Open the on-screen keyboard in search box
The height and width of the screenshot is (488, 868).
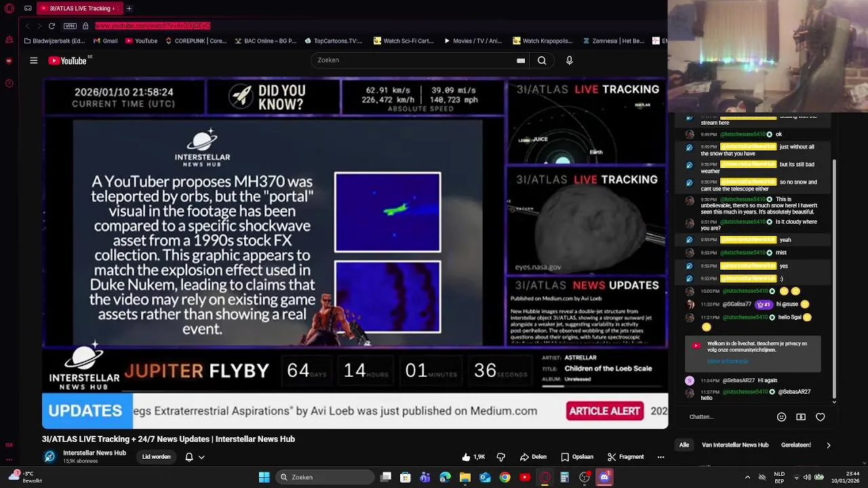coord(521,60)
